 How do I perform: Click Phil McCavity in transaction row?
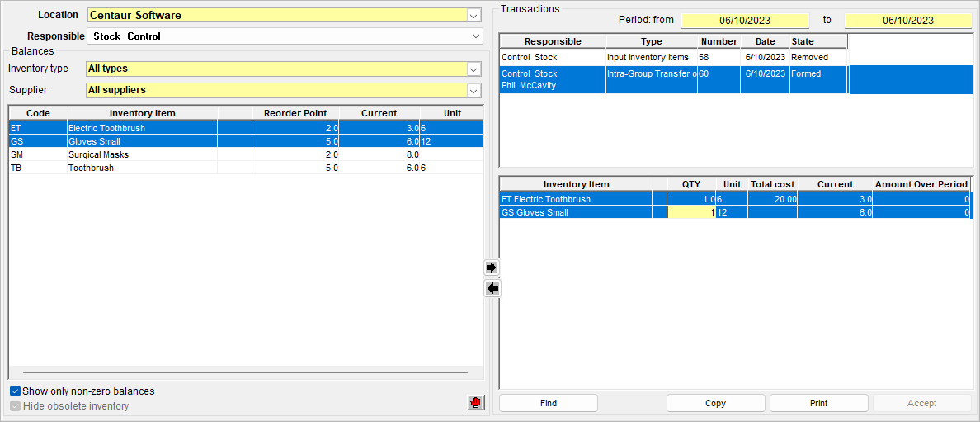[x=529, y=86]
